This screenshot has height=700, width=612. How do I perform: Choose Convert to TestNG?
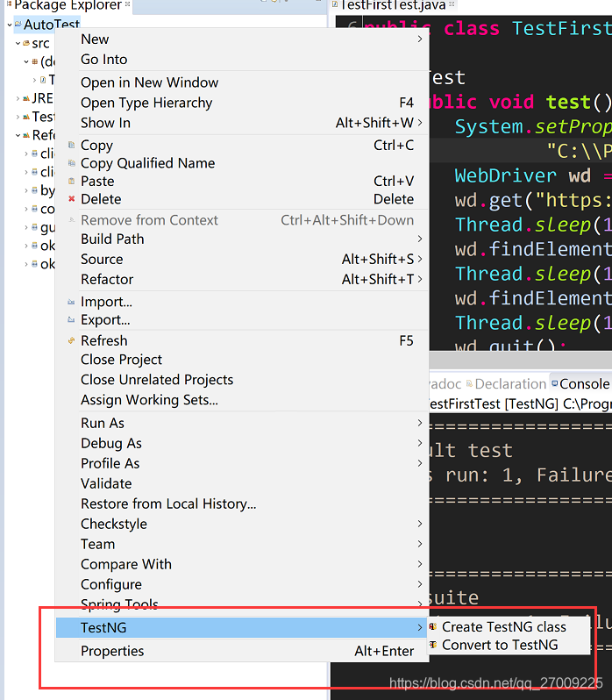(508, 645)
